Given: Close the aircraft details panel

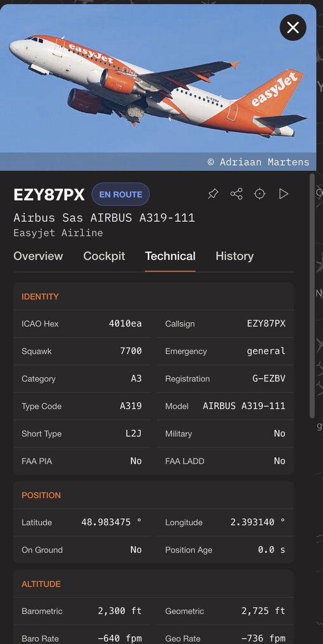Looking at the screenshot, I should (292, 27).
